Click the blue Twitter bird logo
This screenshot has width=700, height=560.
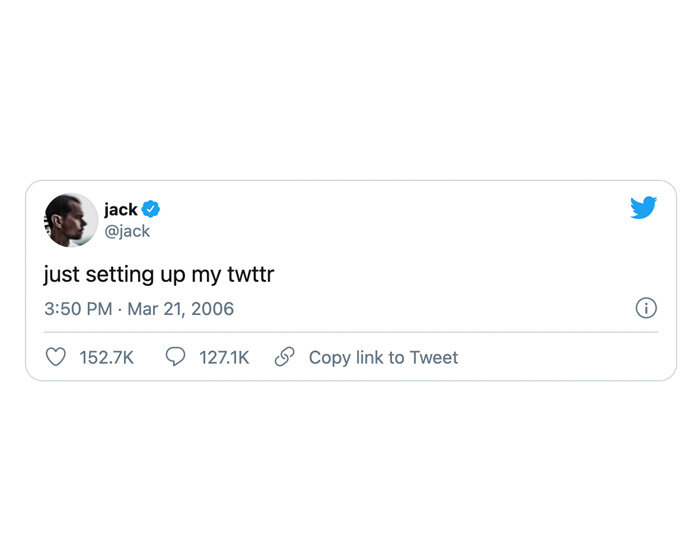click(x=643, y=208)
